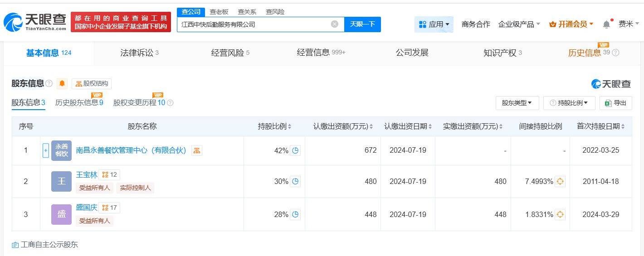This screenshot has height=256, width=644.
Task: Click the 王 avatar thumbnail
Action: pos(61,181)
